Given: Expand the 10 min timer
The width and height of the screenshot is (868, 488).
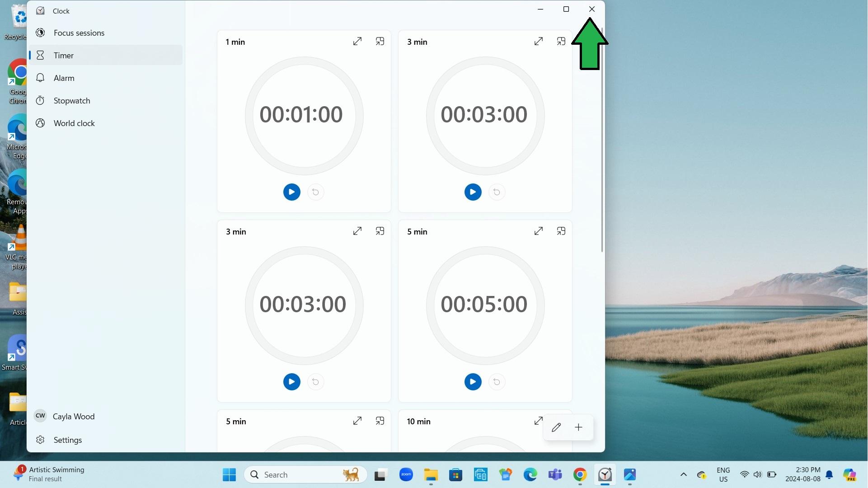Looking at the screenshot, I should tap(538, 421).
